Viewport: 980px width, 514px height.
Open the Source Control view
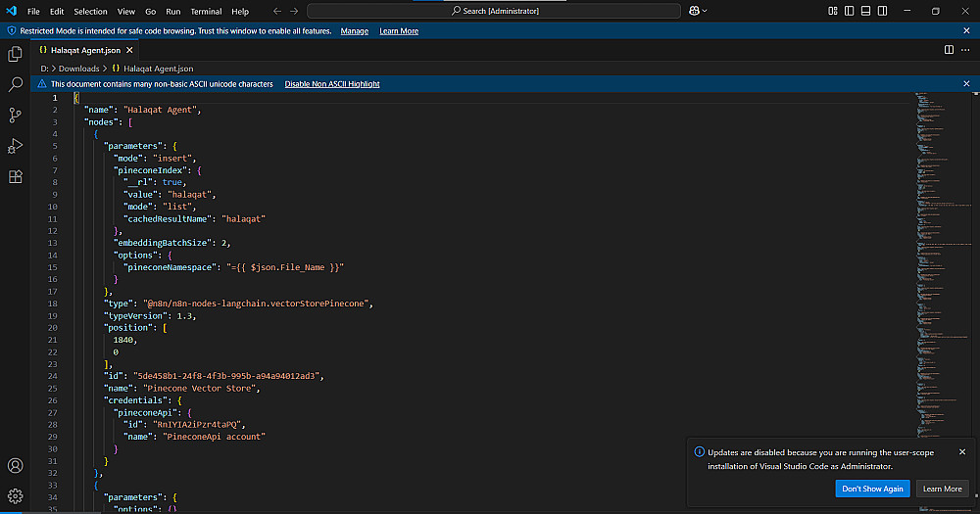click(15, 115)
